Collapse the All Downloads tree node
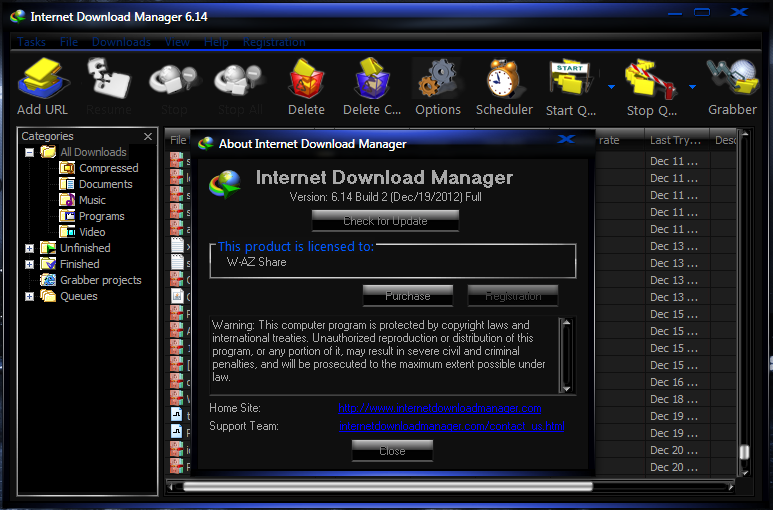This screenshot has width=773, height=510. 30,152
